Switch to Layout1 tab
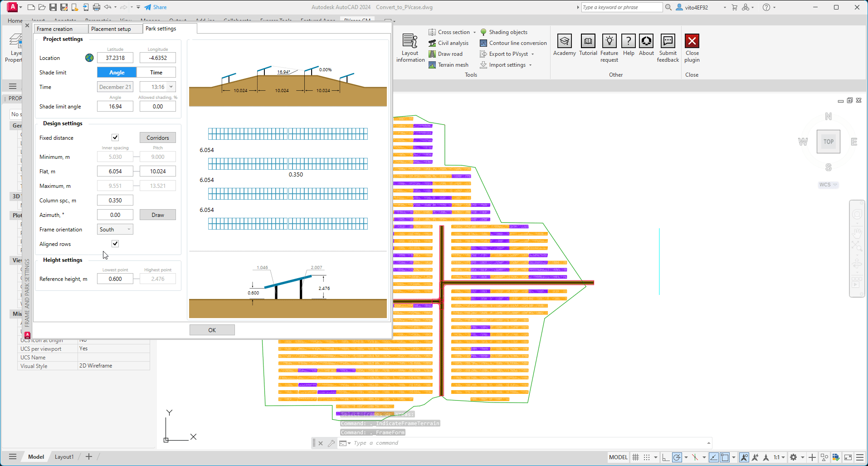This screenshot has height=466, width=868. click(x=64, y=457)
